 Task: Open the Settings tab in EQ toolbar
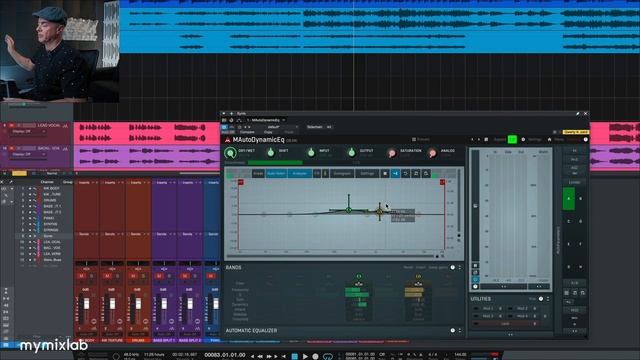click(367, 173)
